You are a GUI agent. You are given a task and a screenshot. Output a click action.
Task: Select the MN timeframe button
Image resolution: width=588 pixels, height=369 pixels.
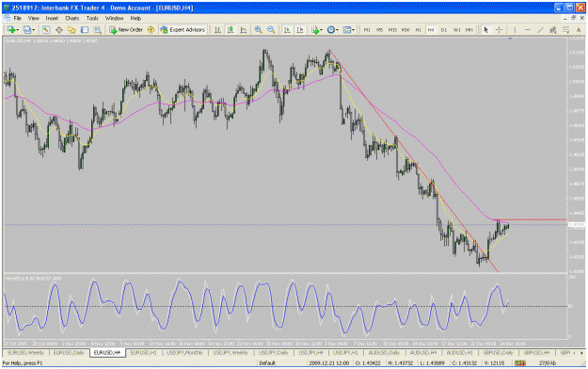(469, 30)
